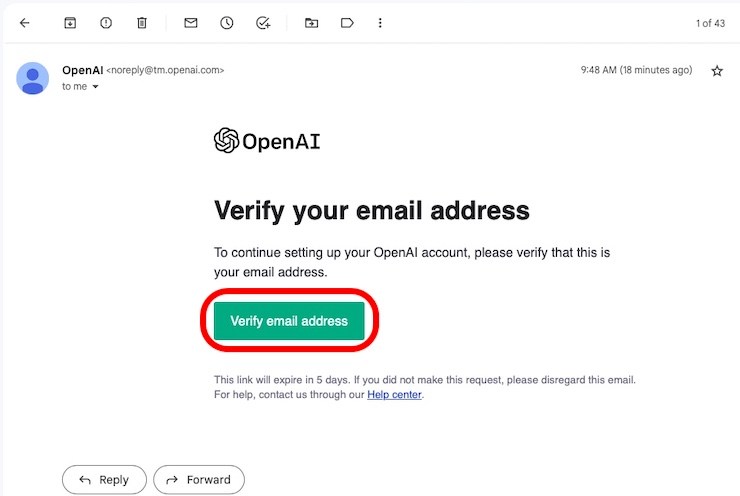This screenshot has height=496, width=740.
Task: Archive this email
Action: click(70, 23)
